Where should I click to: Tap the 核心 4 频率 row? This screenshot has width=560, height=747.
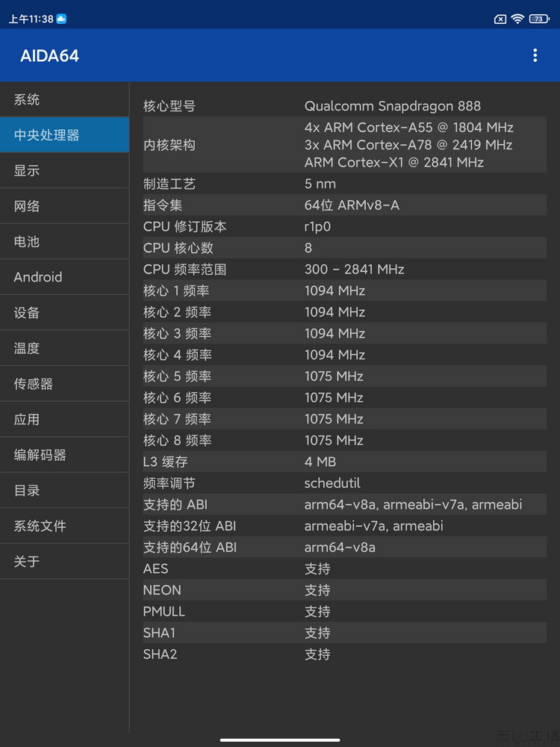[x=345, y=354]
